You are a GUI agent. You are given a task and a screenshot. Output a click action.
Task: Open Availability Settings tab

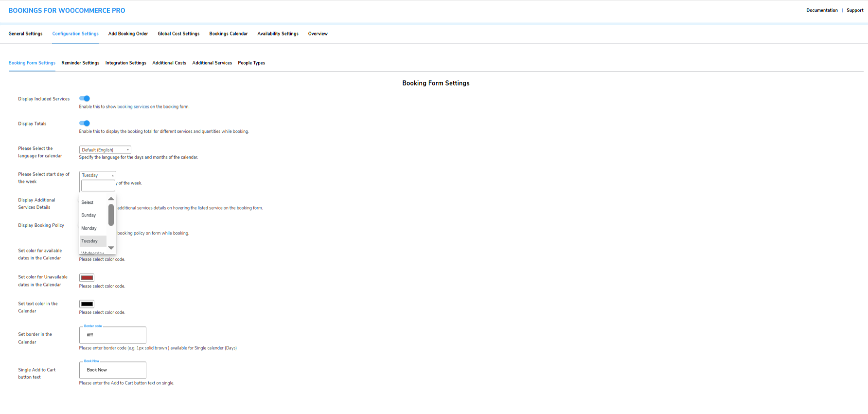(278, 34)
